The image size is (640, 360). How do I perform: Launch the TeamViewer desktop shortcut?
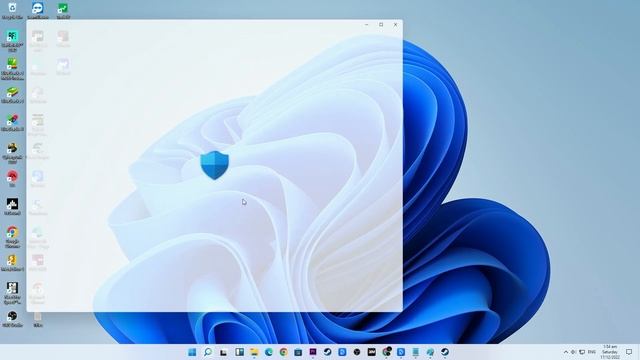tap(38, 10)
